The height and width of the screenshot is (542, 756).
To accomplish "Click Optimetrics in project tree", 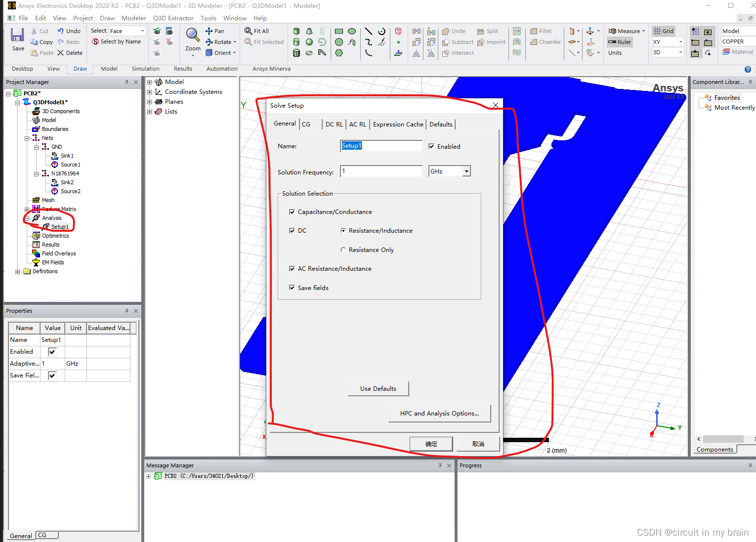I will click(x=55, y=236).
